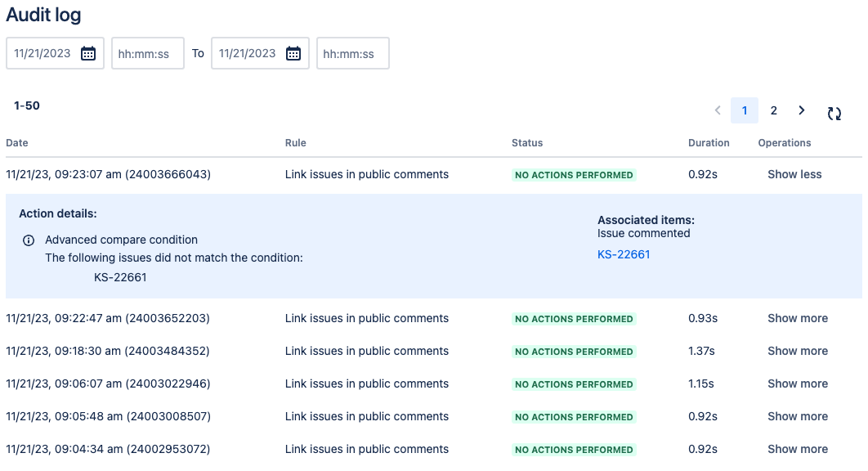The image size is (868, 471).
Task: Go to next page with right chevron
Action: click(x=801, y=110)
